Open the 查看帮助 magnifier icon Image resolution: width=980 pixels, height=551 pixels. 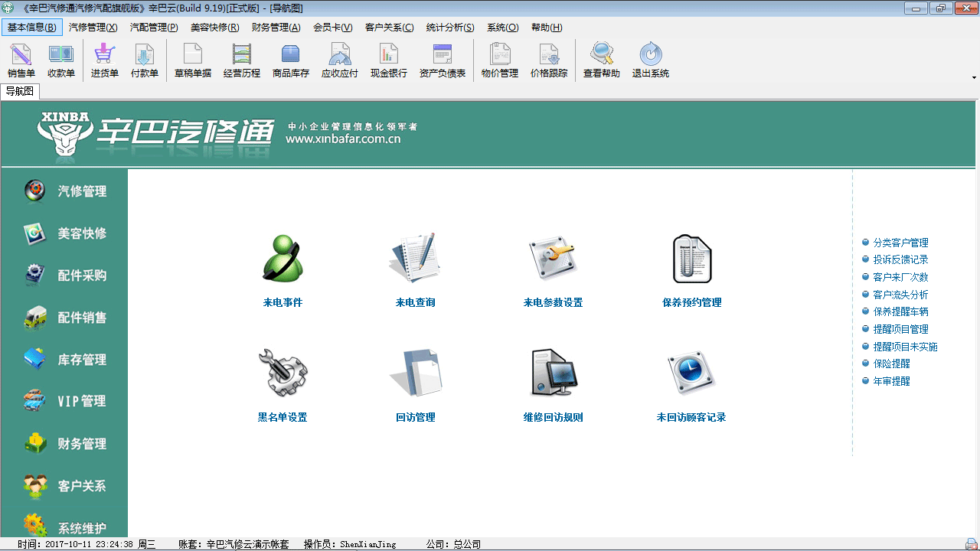pos(602,61)
